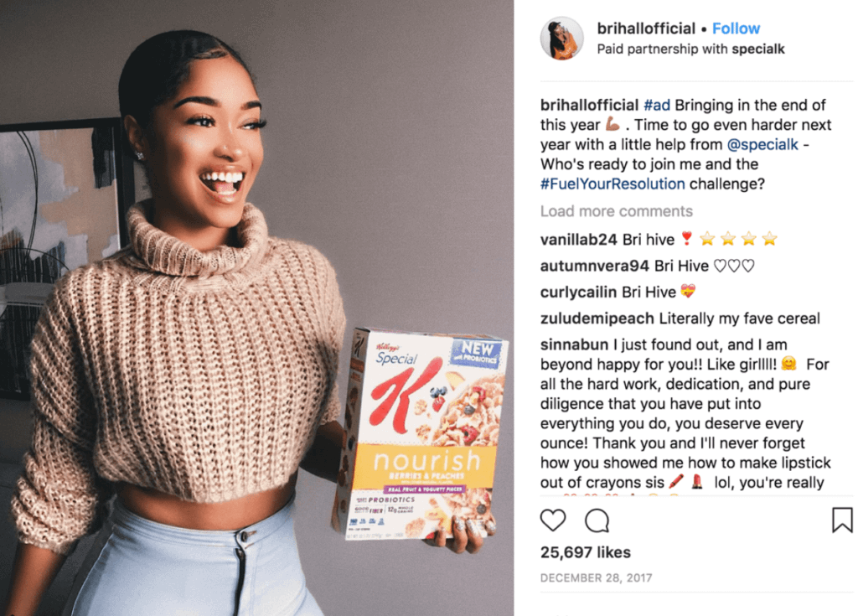Visit commenter curlycailin's profile

click(x=578, y=292)
